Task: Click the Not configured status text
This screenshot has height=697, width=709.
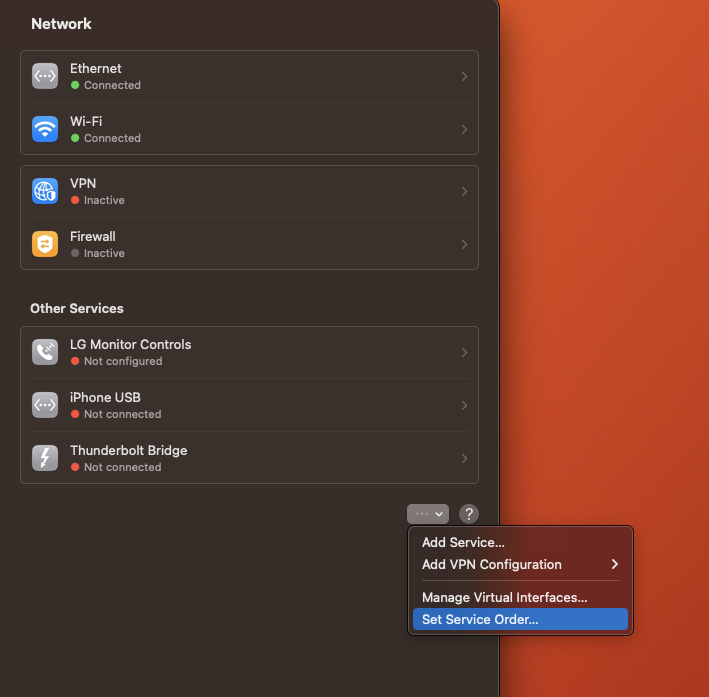Action: click(123, 361)
